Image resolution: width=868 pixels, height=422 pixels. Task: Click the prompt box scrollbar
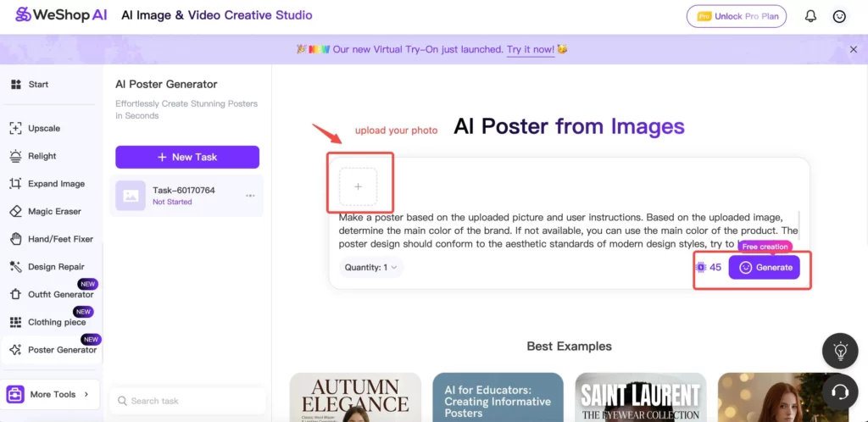click(798, 224)
